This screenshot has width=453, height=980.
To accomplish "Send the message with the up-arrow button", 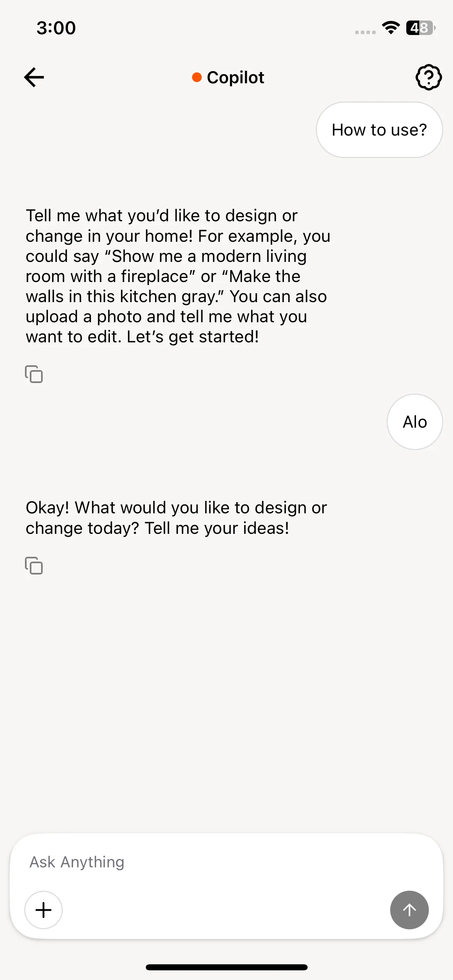I will click(409, 910).
